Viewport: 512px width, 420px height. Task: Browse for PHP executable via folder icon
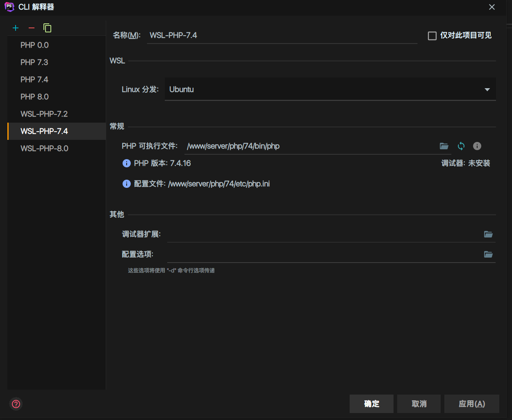444,146
